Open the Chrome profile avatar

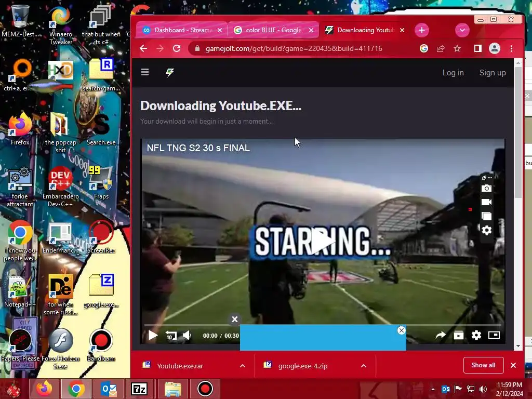(x=495, y=48)
